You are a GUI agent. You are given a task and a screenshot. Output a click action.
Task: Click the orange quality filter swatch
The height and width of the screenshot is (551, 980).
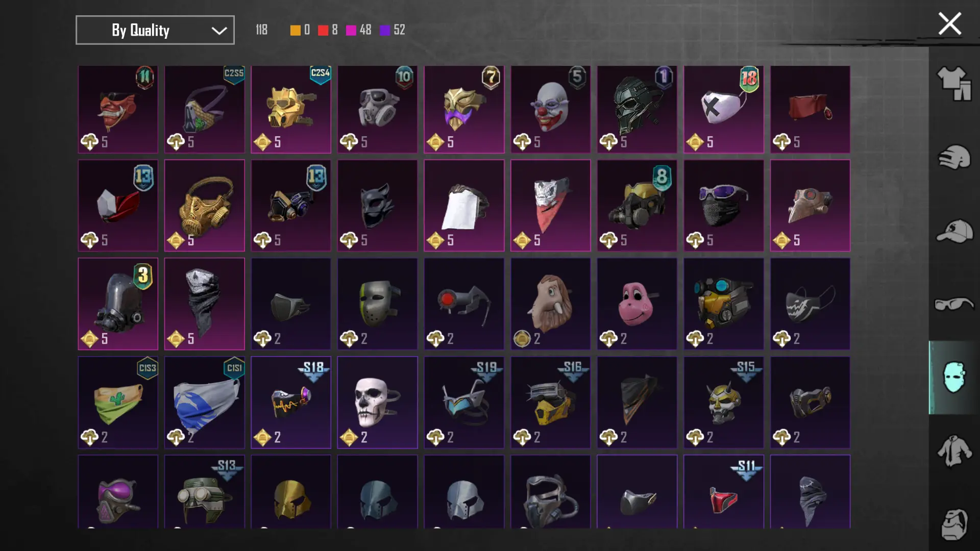(x=295, y=30)
